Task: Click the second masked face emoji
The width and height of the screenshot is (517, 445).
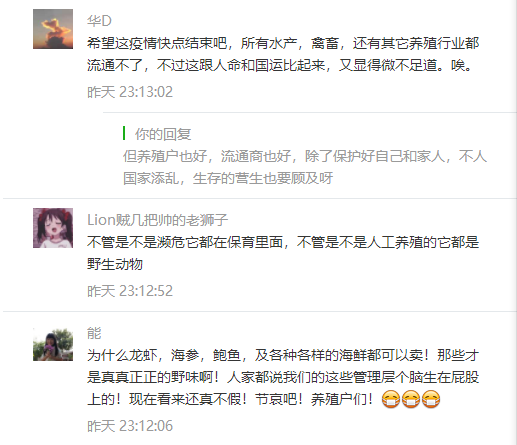Action: pos(411,399)
